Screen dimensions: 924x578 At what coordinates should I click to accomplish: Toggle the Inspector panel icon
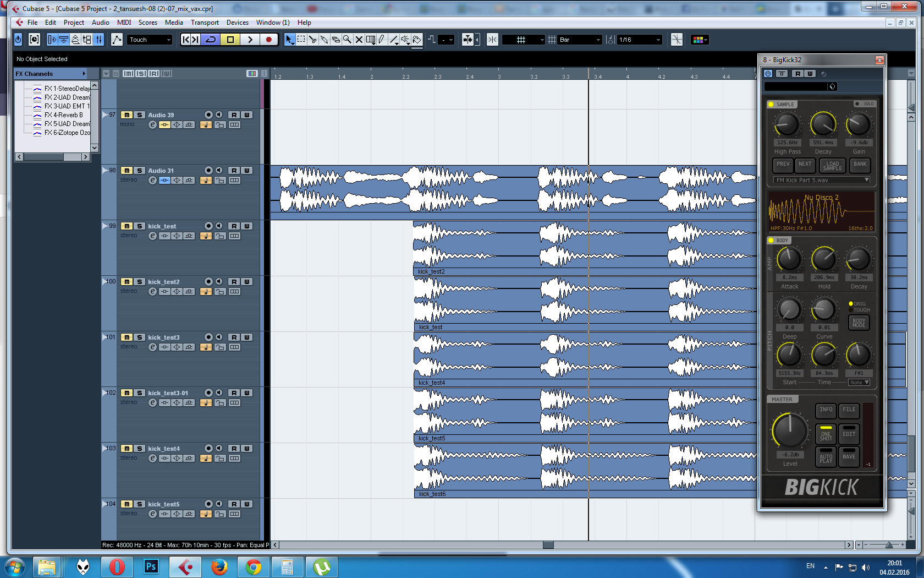point(52,40)
